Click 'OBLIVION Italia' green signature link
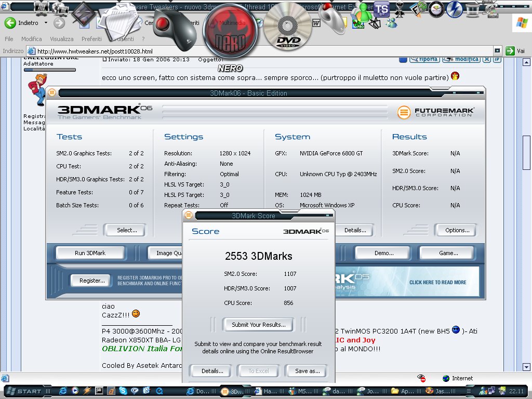532x399 pixels. (142, 349)
